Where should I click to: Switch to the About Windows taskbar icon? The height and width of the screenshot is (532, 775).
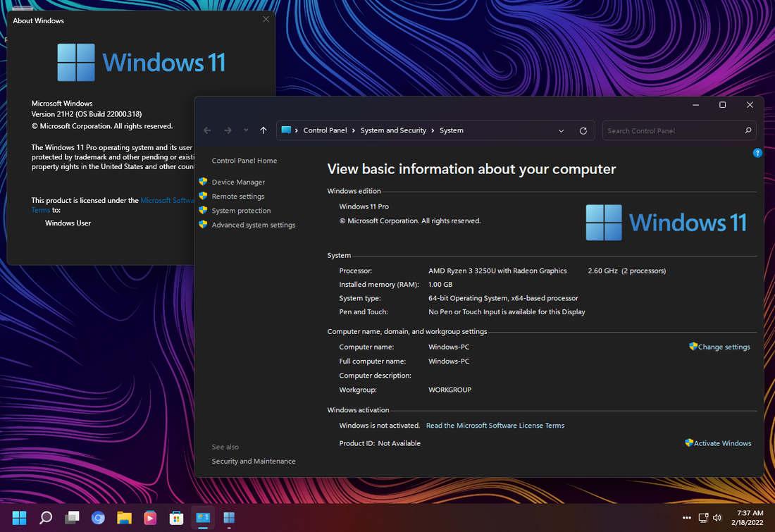point(229,518)
